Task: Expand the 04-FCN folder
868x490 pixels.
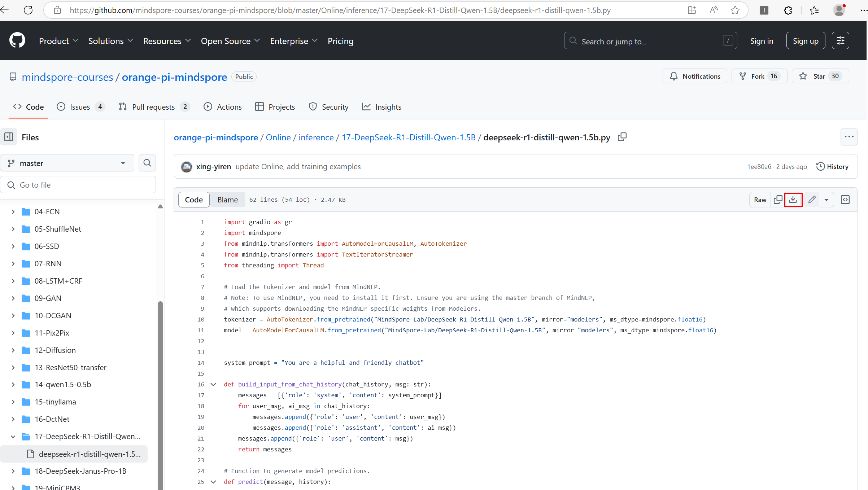Action: (13, 212)
